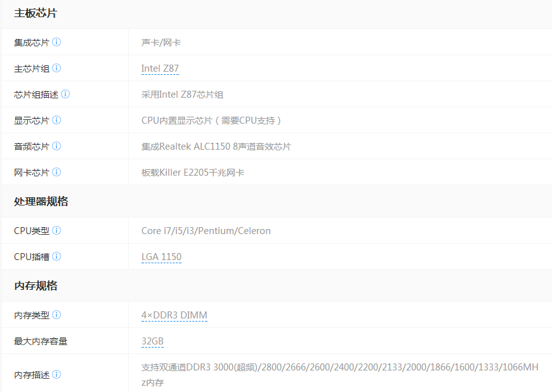This screenshot has width=552, height=392.
Task: Select the 内存规格 section heading
Action: point(36,285)
